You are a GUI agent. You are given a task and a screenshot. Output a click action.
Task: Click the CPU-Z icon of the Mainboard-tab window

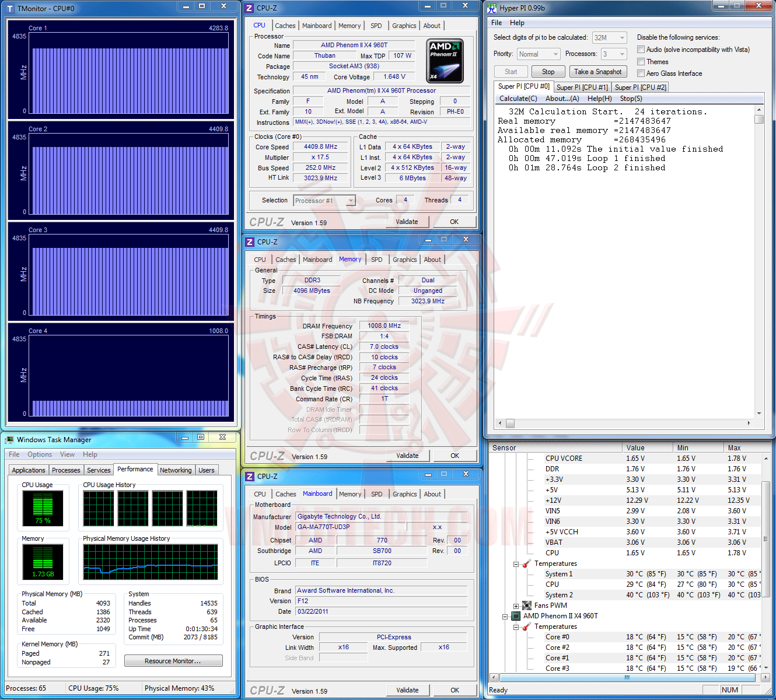(x=250, y=476)
